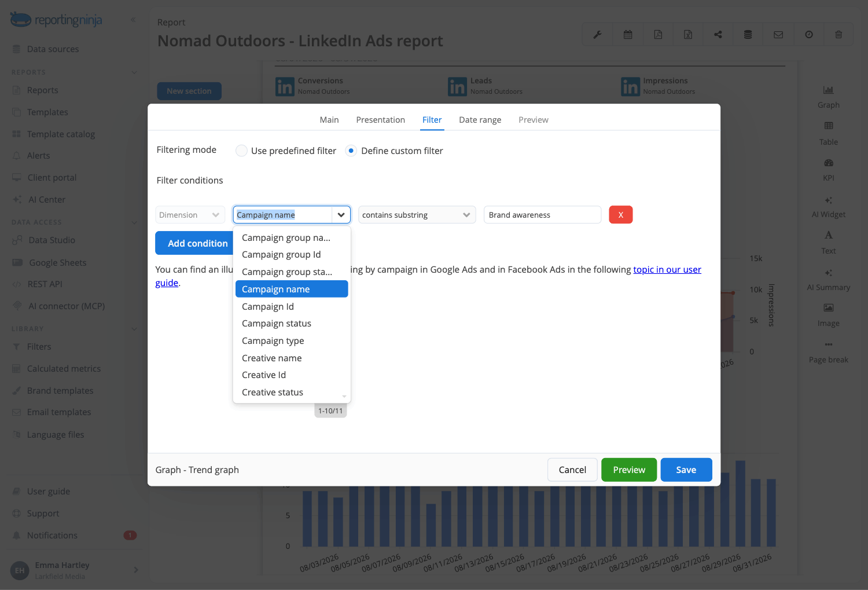Switch to the Preview tab
This screenshot has width=868, height=590.
pyautogui.click(x=533, y=120)
